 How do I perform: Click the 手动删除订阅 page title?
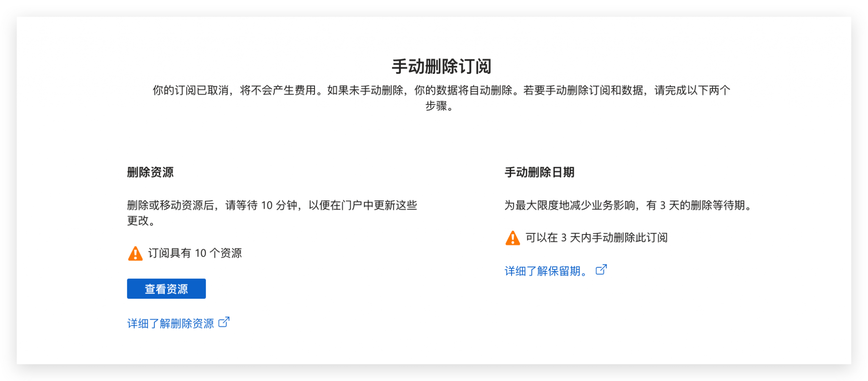tap(441, 67)
